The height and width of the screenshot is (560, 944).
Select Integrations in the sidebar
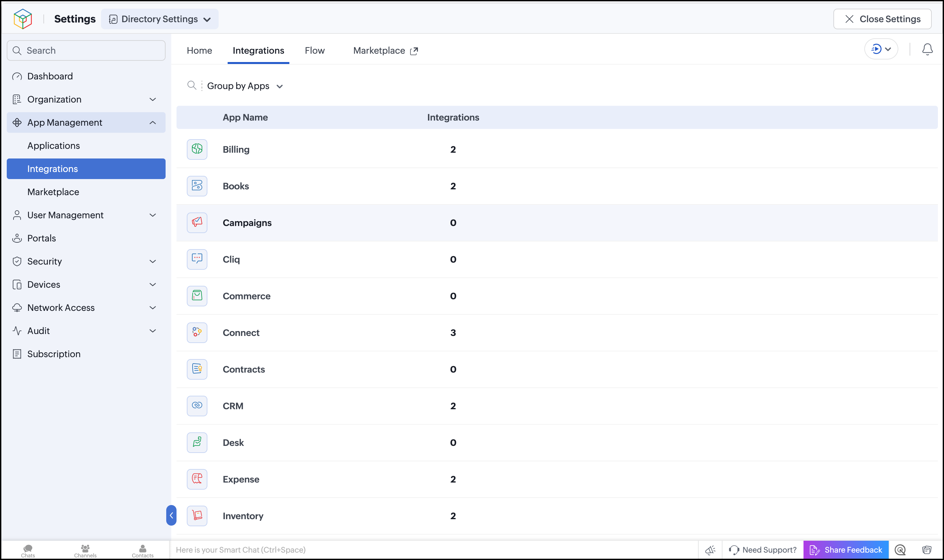[86, 169]
